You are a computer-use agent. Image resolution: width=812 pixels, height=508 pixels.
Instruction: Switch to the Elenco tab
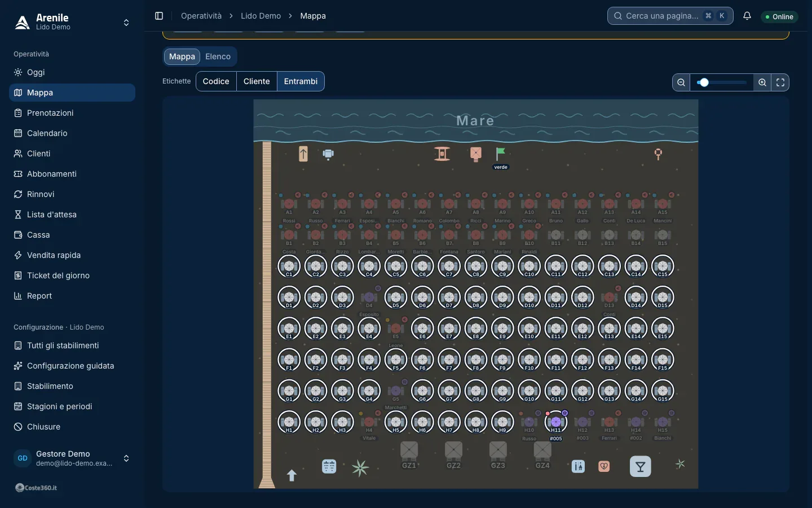(x=218, y=56)
